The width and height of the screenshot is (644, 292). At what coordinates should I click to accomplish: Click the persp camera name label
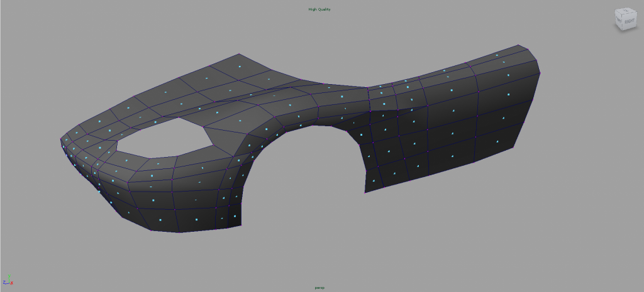coord(319,288)
